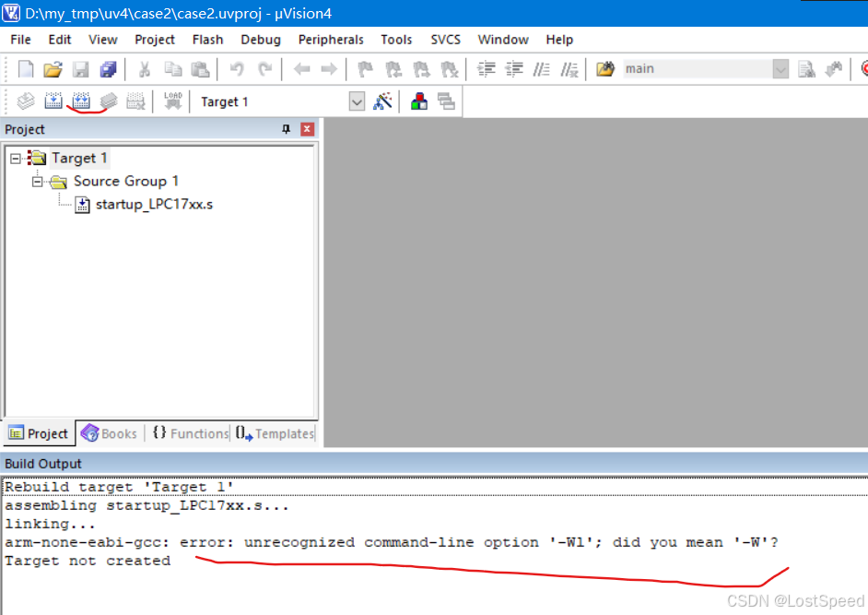This screenshot has height=615, width=868.
Task: Open the File menu
Action: tap(20, 40)
